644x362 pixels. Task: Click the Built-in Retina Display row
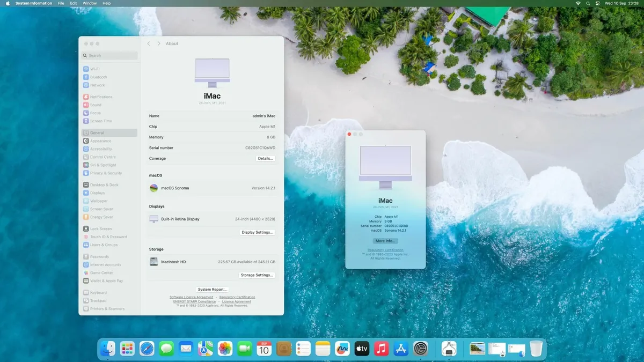coord(212,219)
